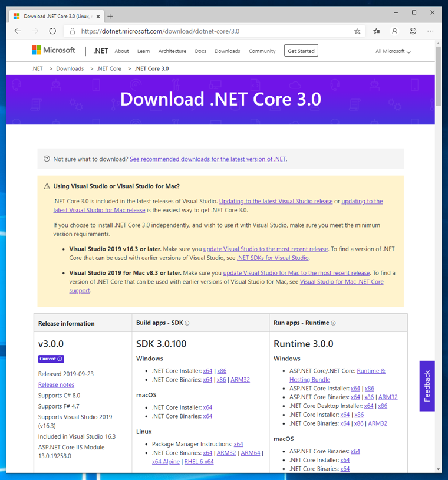Viewport: 448px width, 480px height.
Task: Click info icon next to Build apps - SDK
Action: click(x=187, y=323)
